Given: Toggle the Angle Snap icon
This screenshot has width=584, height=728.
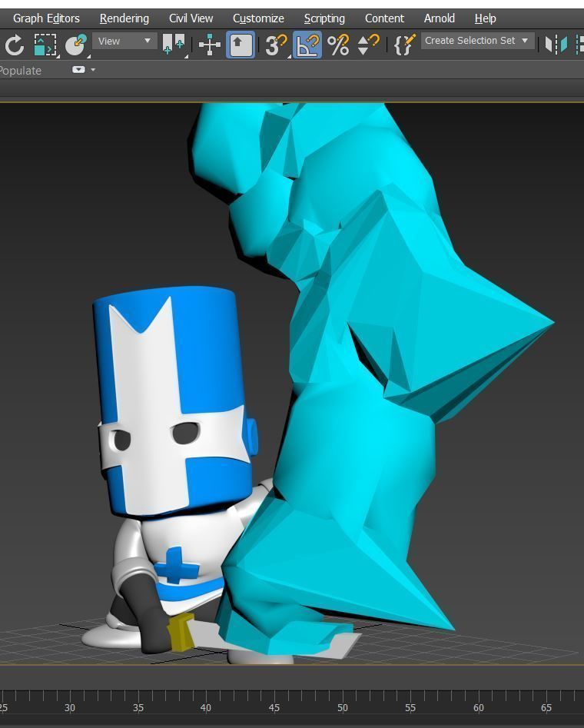Looking at the screenshot, I should coord(307,45).
